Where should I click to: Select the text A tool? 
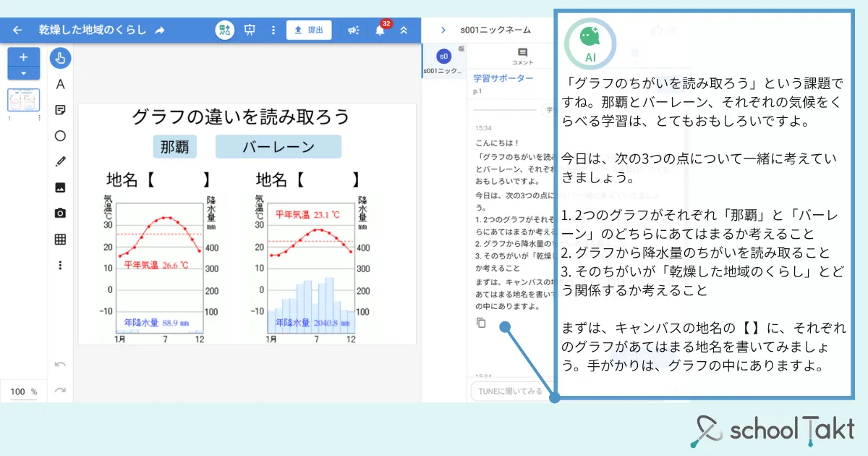[60, 85]
